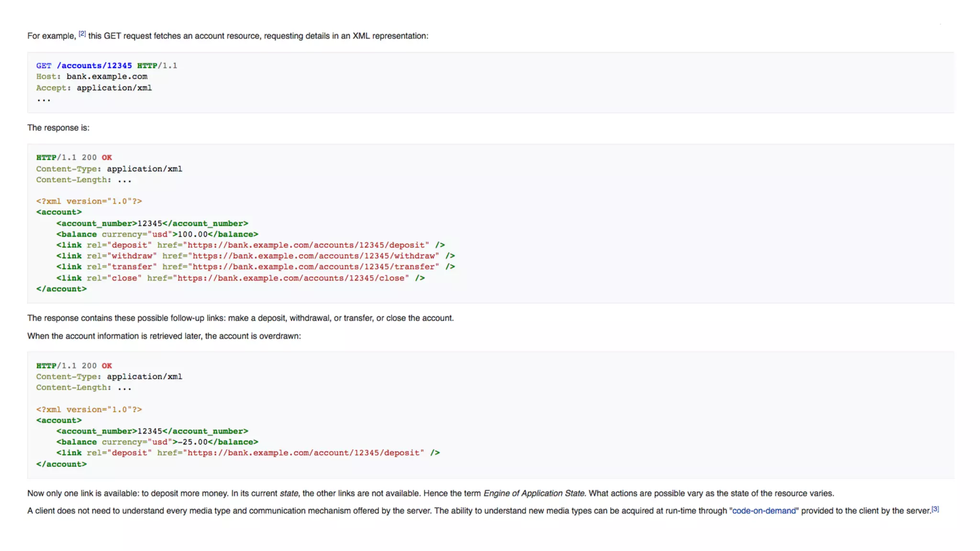Click the last closing </account> tag
This screenshot has width=980, height=551.
(x=61, y=464)
